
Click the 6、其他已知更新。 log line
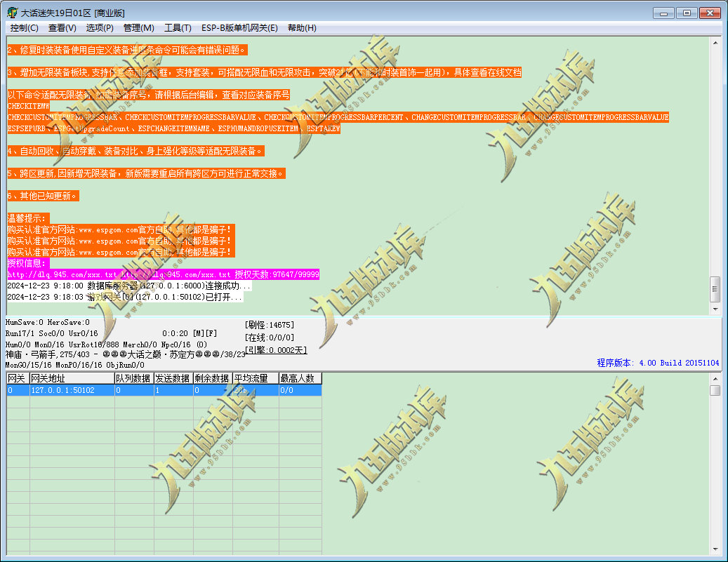pos(44,196)
